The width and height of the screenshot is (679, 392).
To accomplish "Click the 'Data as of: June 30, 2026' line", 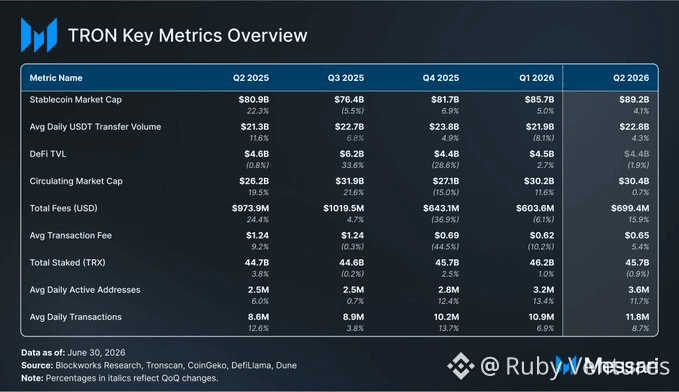I will (x=73, y=353).
